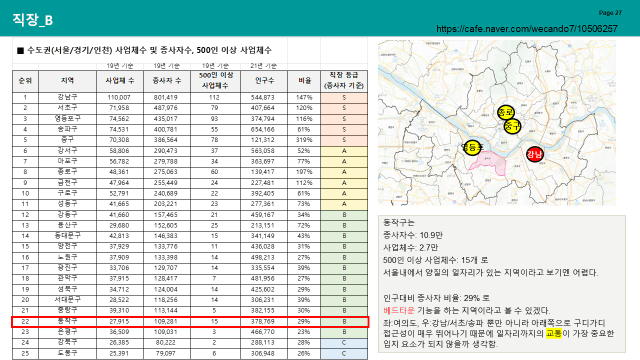Click the 마포구 region cell
The image size is (640, 360).
[x=67, y=161]
